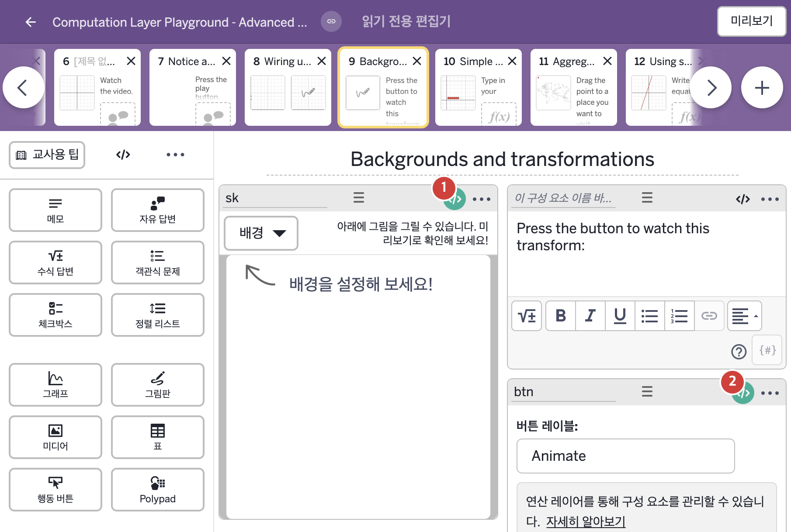
Task: Add a 체크박스 checkbox component
Action: click(x=56, y=315)
